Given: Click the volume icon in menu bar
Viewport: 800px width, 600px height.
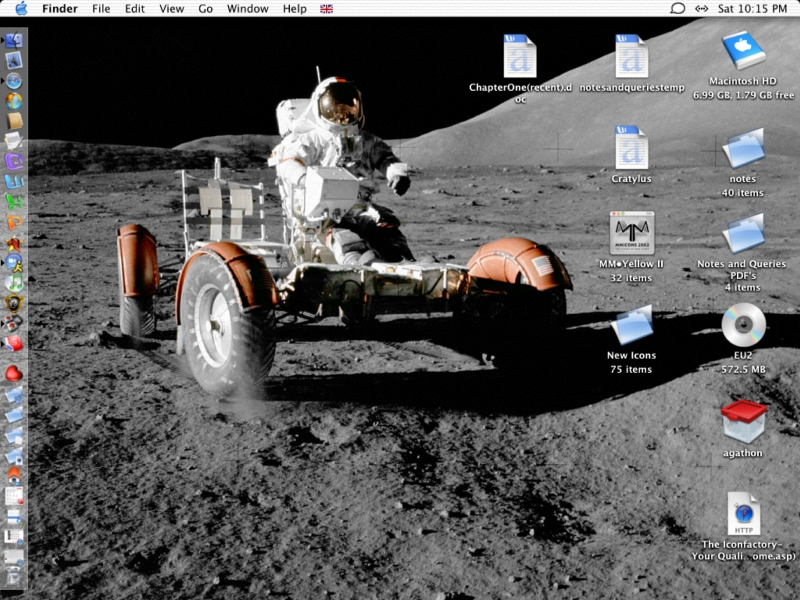Looking at the screenshot, I should point(703,9).
